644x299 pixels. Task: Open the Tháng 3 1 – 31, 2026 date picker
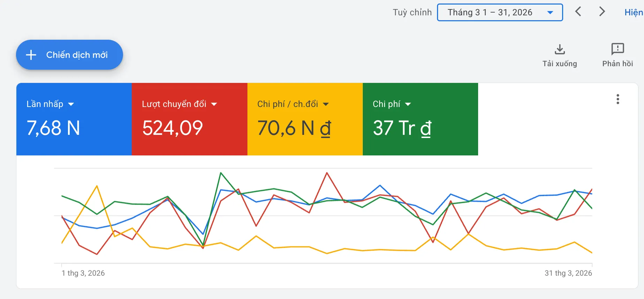point(500,13)
